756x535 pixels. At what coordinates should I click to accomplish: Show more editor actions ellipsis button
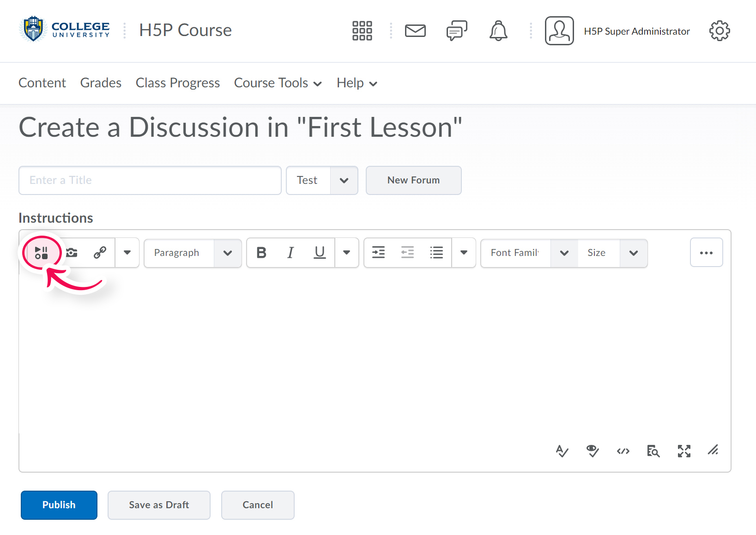click(706, 253)
